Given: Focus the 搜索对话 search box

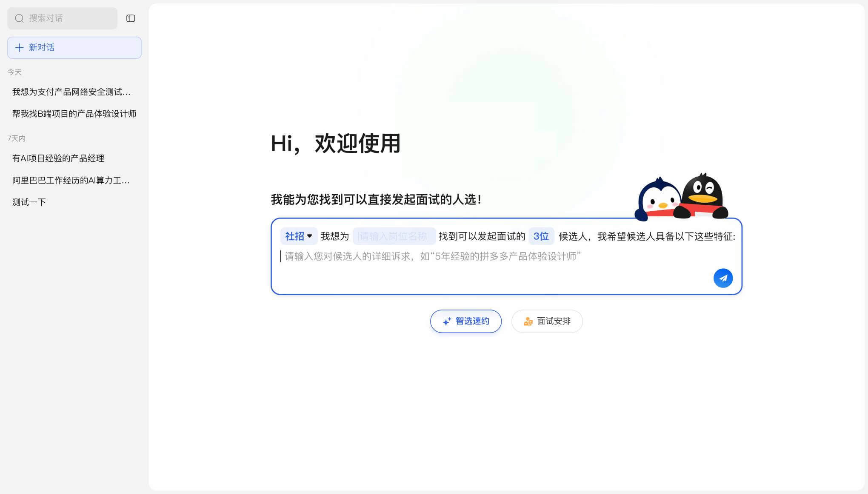Looking at the screenshot, I should [x=68, y=18].
